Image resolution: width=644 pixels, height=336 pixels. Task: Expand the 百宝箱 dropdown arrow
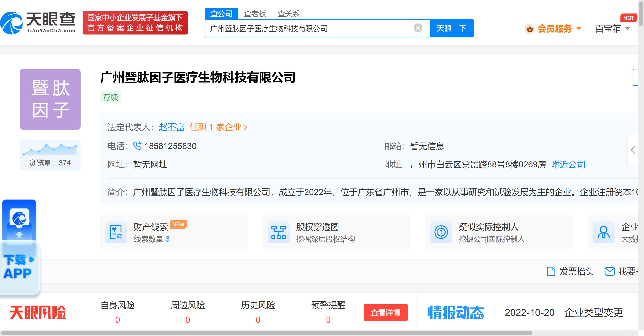[x=627, y=28]
